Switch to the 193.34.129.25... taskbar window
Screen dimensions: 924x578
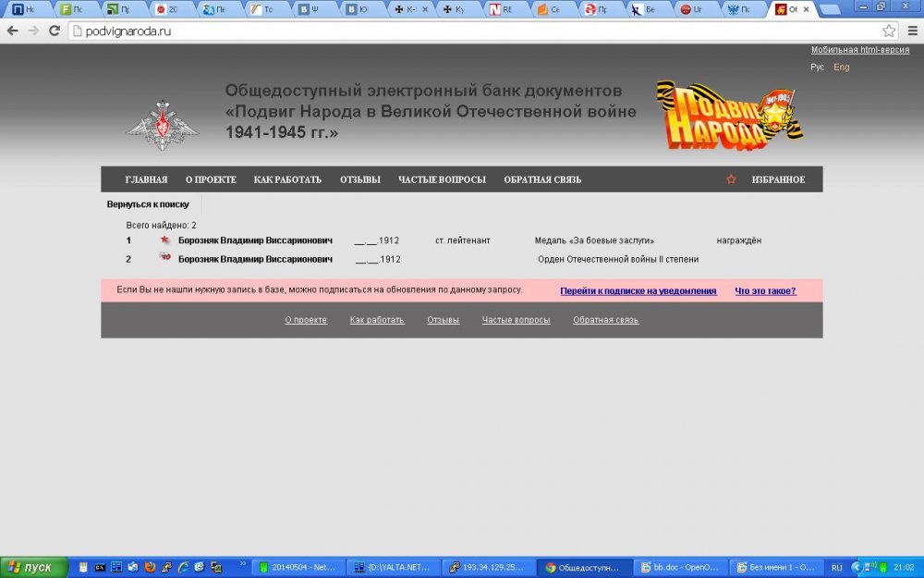coord(488,568)
